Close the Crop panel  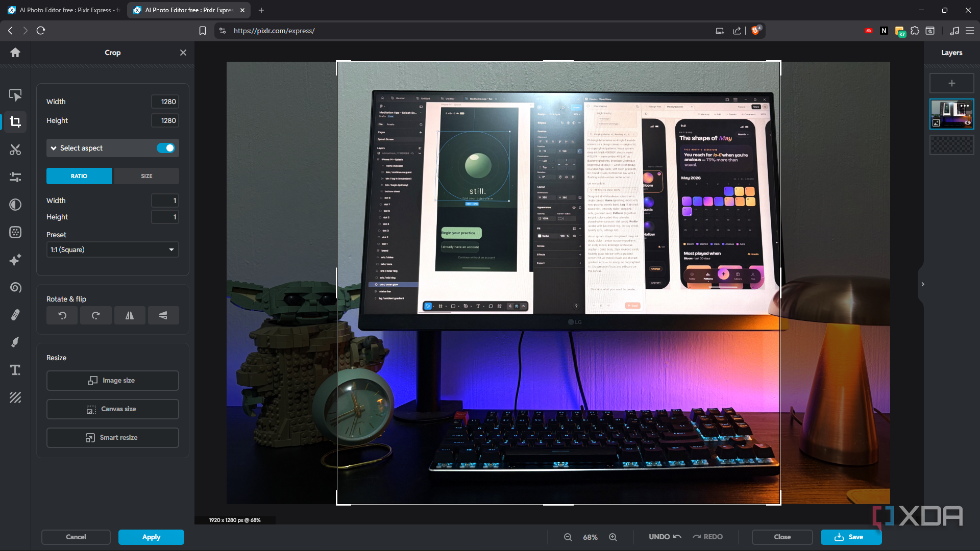[x=183, y=53]
